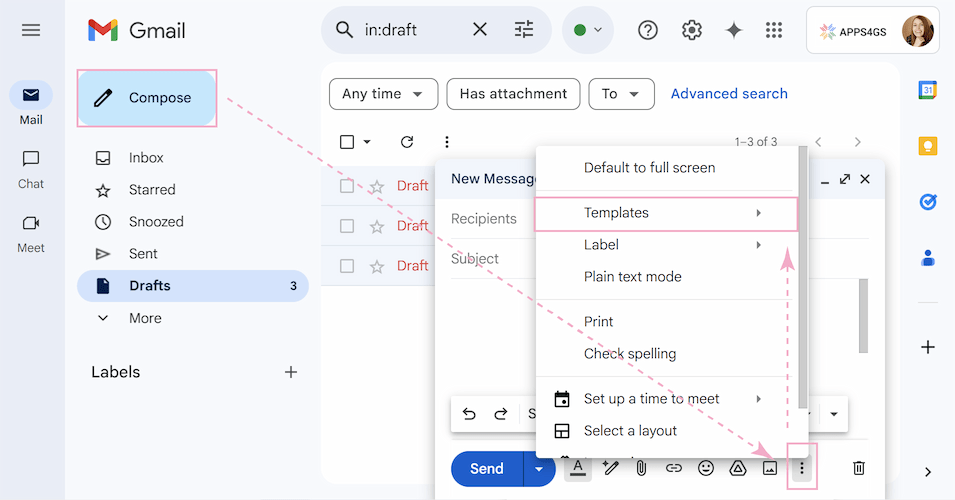Open the emoji picker in compose toolbar
955x500 pixels.
(706, 468)
